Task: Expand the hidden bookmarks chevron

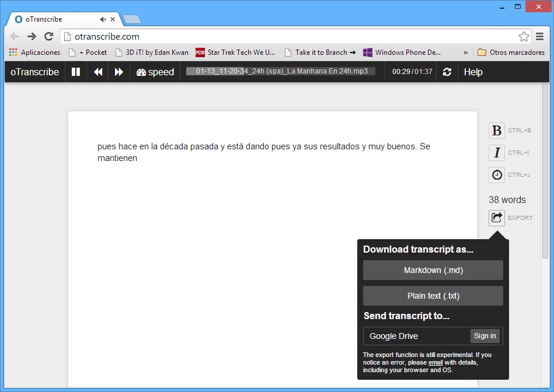Action: pos(466,52)
